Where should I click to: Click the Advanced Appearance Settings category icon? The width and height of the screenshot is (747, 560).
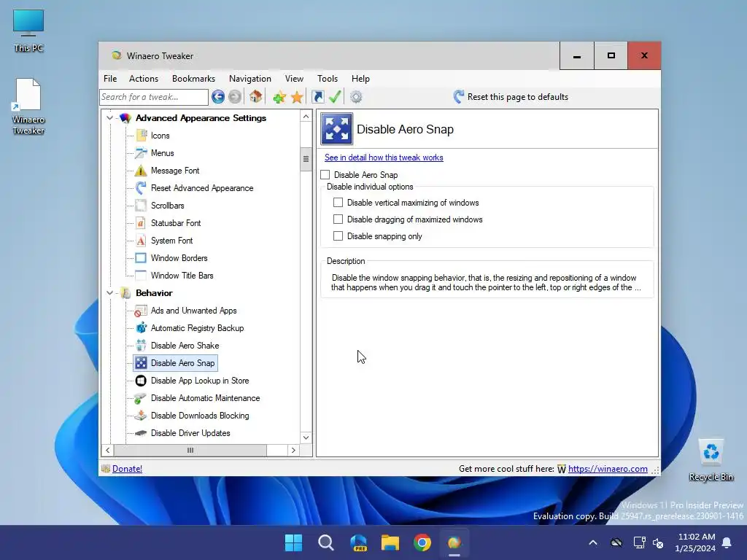pos(125,118)
